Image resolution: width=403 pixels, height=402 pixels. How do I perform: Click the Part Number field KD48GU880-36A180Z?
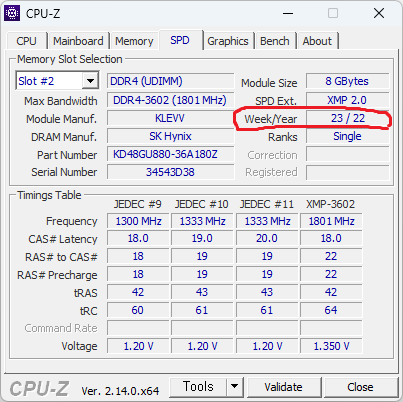tap(170, 154)
